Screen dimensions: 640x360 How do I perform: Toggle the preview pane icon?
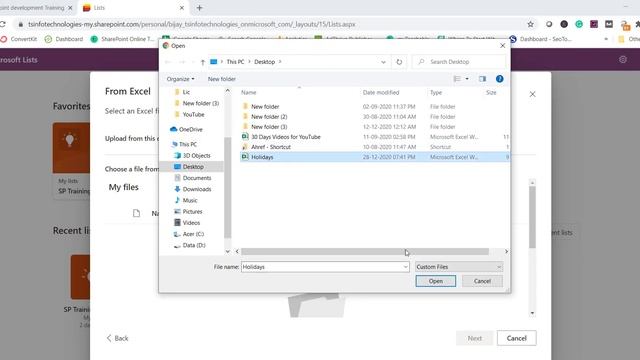tap(482, 79)
